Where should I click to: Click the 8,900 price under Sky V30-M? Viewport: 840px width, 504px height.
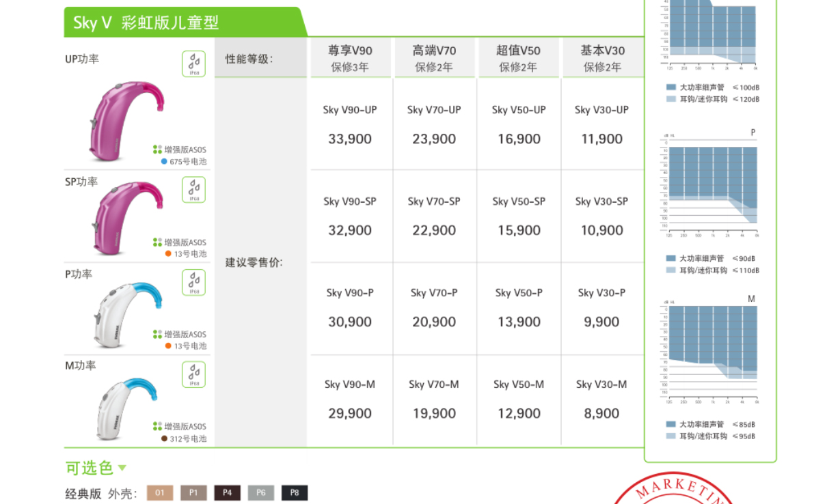[602, 414]
